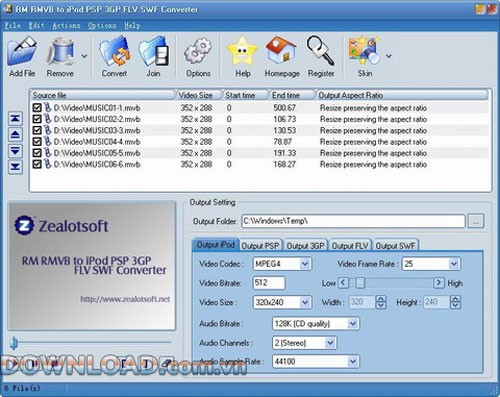Browse for output folder with ... button
Viewport: 500px width, 397px height.
coord(476,221)
